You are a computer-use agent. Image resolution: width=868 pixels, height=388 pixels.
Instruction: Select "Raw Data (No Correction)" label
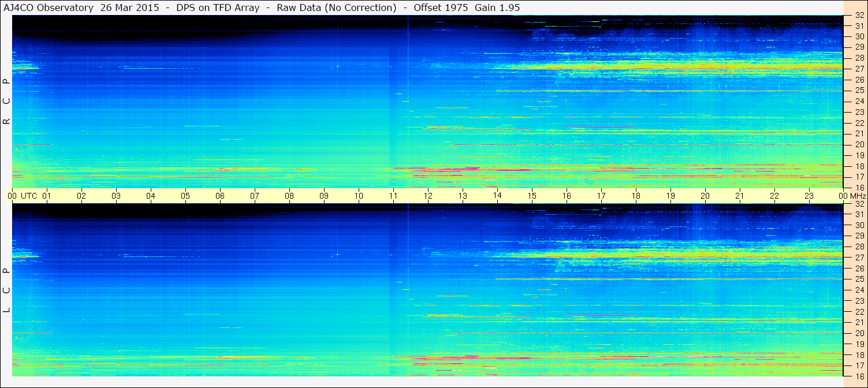(x=337, y=8)
